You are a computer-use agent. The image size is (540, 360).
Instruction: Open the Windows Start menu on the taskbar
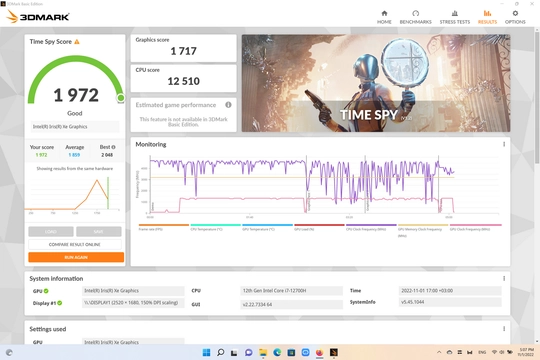pos(206,352)
